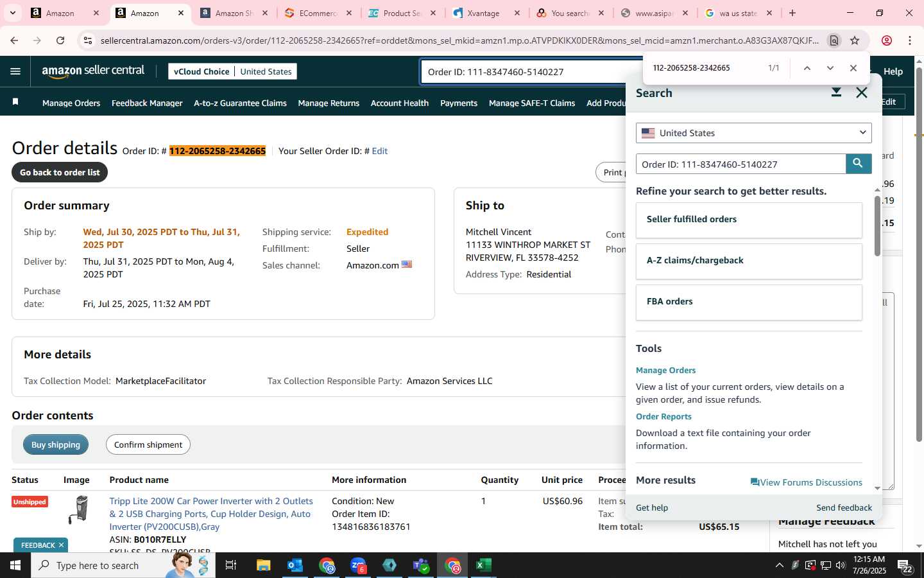Open the Chrome three-dot menu

(x=910, y=40)
